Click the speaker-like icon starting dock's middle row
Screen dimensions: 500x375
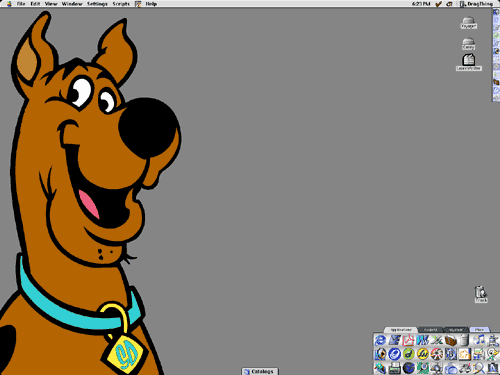pos(380,354)
